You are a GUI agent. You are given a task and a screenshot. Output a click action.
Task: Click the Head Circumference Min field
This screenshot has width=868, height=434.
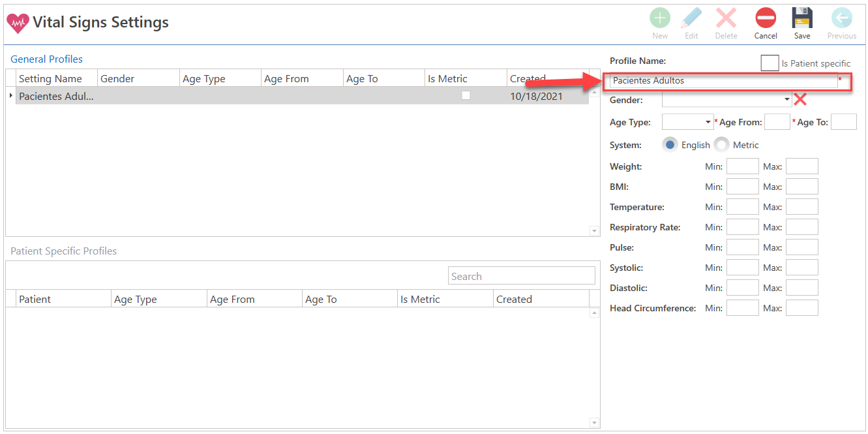[x=743, y=308]
